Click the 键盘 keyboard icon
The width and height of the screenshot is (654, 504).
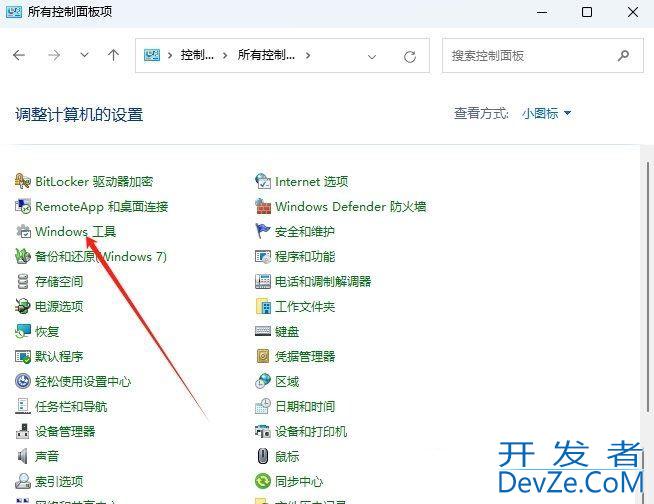[x=263, y=331]
